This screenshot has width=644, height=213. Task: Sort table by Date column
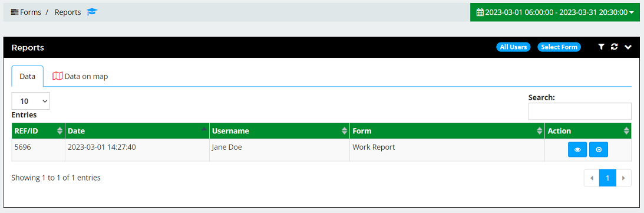pos(137,131)
